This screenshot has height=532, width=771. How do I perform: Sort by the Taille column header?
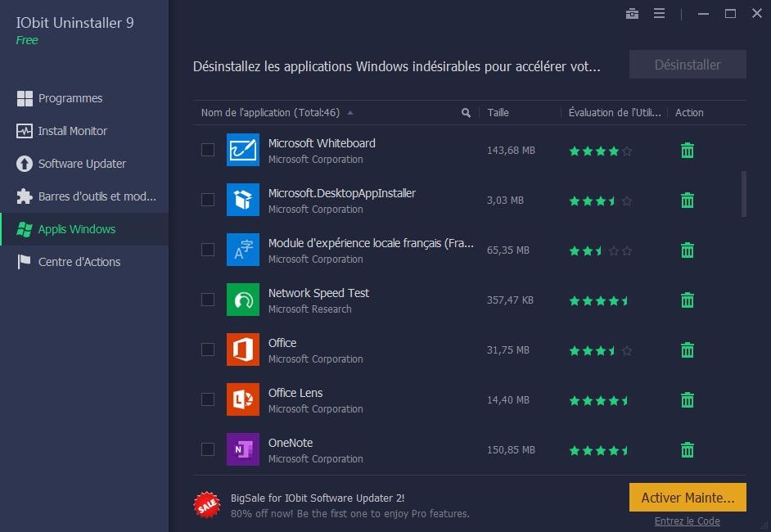click(498, 113)
